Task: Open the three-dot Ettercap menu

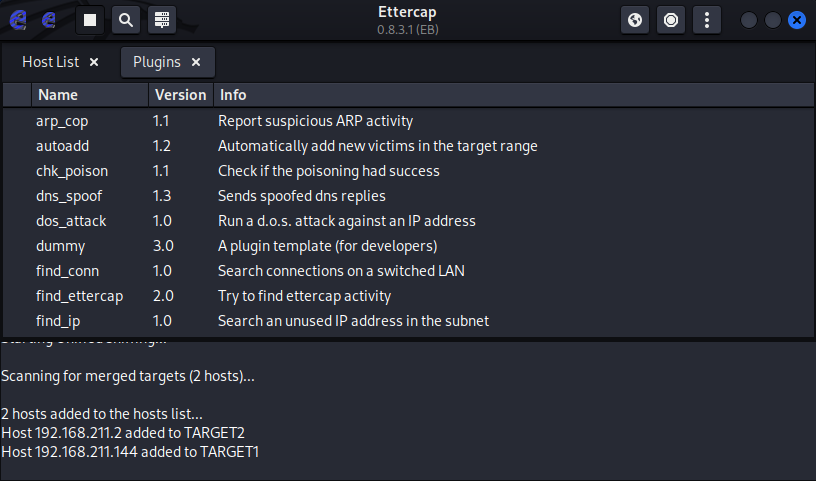Action: pyautogui.click(x=707, y=19)
